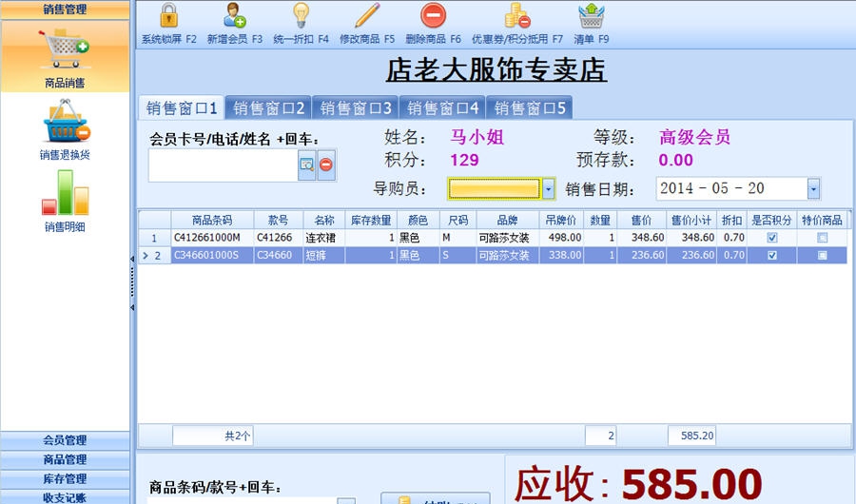Sort by 款号 column header

point(279,220)
